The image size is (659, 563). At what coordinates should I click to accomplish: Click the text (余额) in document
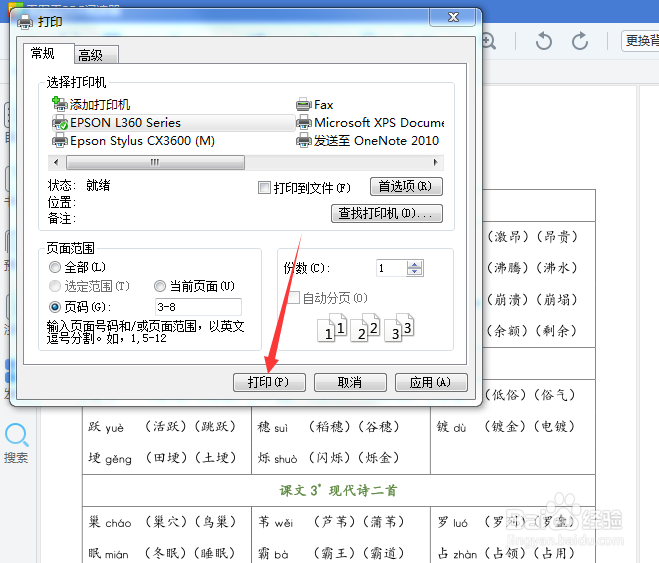point(507,331)
